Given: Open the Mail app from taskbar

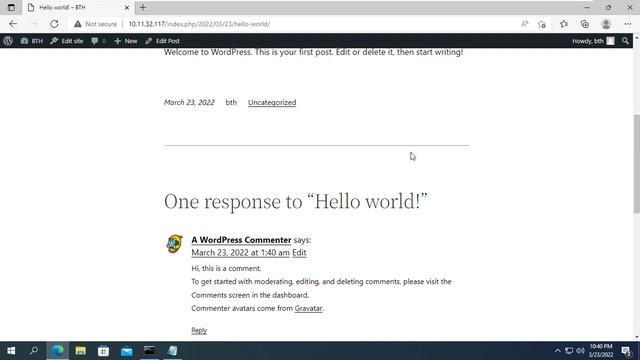Looking at the screenshot, I should tap(127, 351).
